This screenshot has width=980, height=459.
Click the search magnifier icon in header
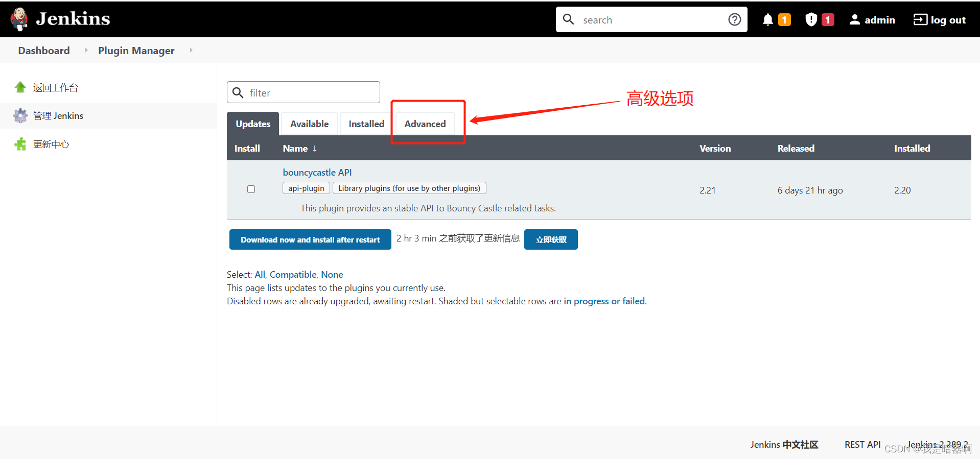[x=569, y=19]
